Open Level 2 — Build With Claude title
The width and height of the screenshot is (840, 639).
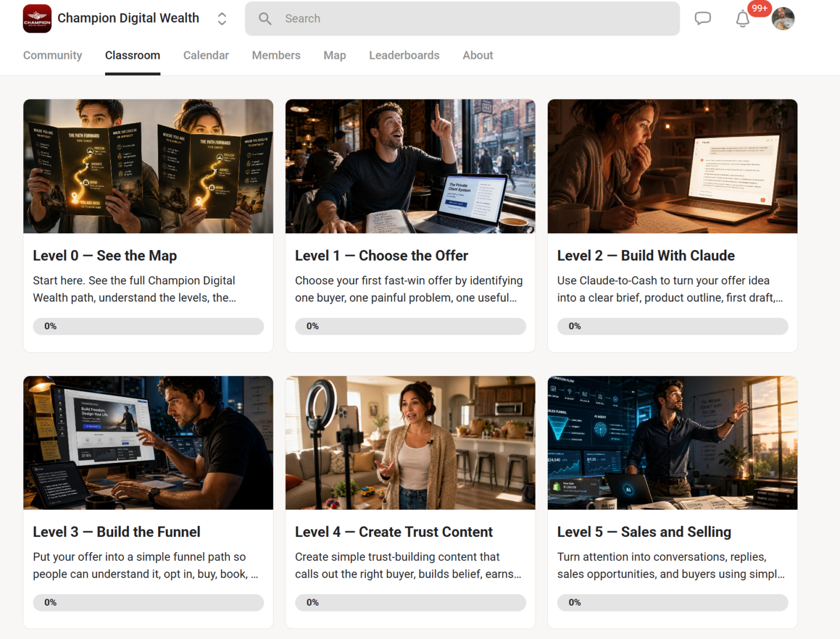646,256
